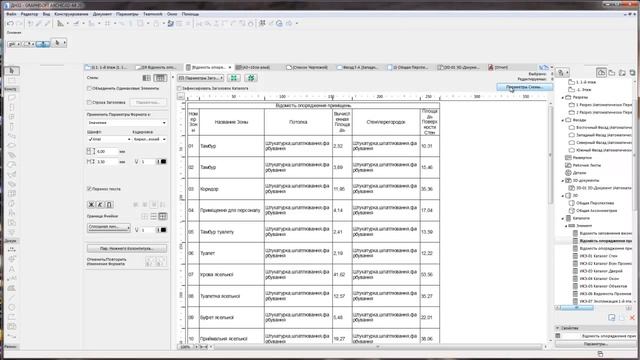
Task: Collapse the 'Свойства' panel section
Action: [x=558, y=328]
